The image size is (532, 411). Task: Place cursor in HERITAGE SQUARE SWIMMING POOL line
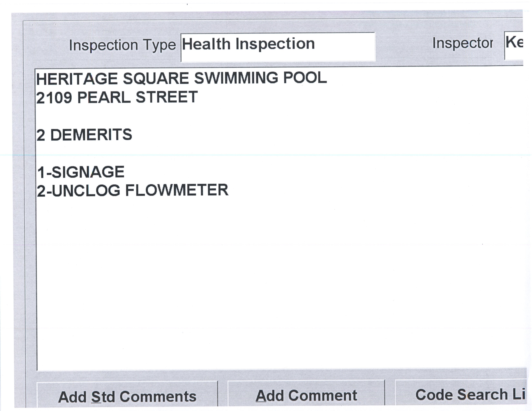tap(182, 78)
